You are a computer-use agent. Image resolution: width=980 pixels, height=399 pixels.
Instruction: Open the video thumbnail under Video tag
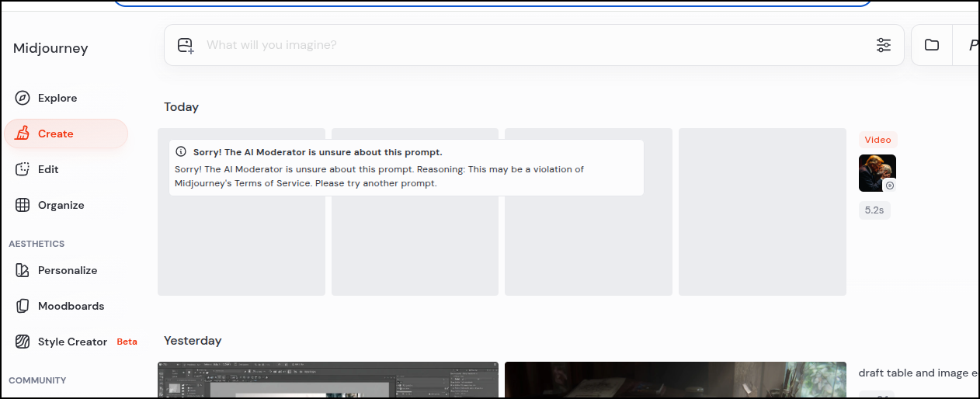[x=877, y=172]
